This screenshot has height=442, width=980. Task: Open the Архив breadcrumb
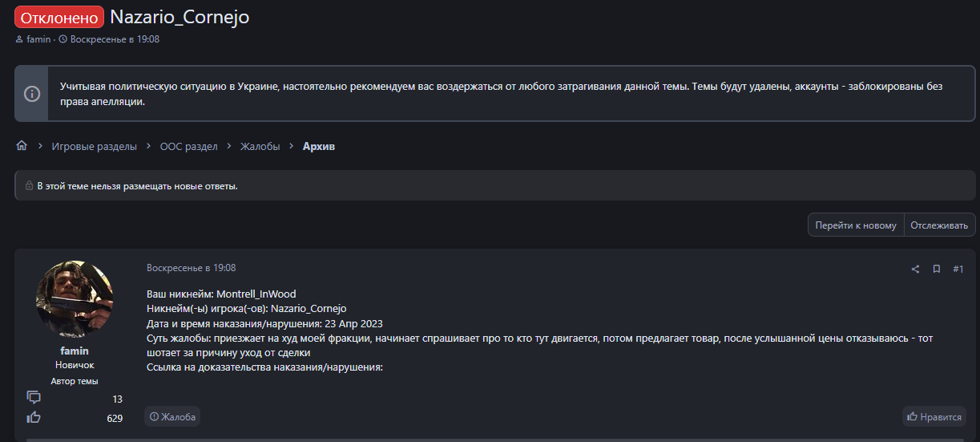(x=318, y=146)
